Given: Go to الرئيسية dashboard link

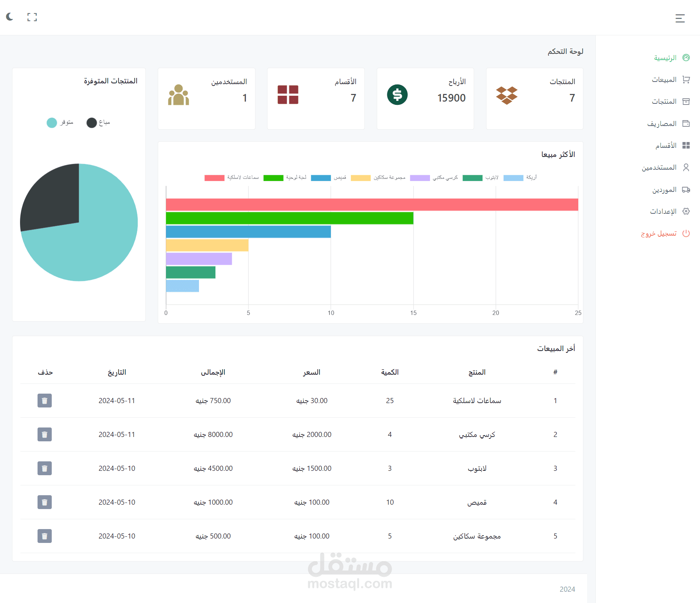Looking at the screenshot, I should pyautogui.click(x=665, y=58).
